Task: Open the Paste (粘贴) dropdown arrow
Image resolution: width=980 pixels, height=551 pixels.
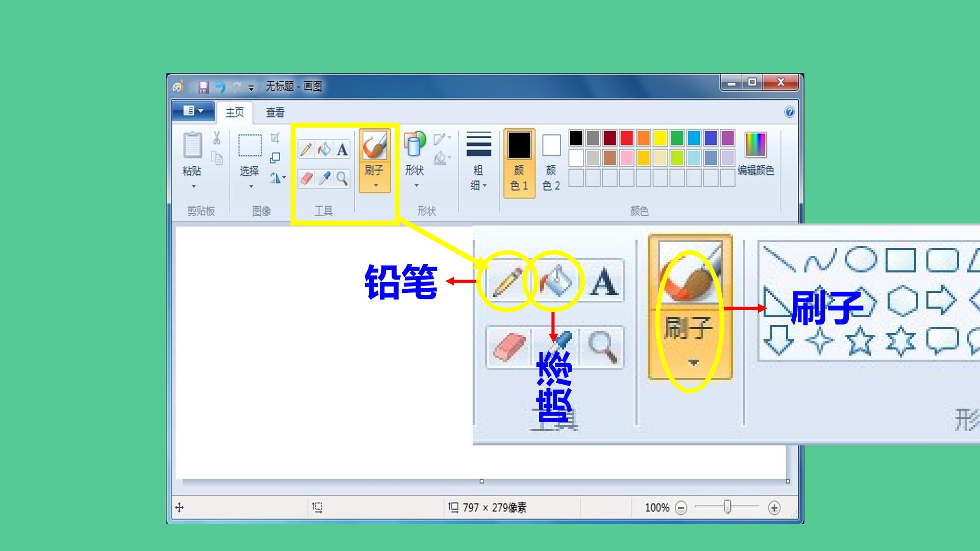Action: [x=193, y=186]
